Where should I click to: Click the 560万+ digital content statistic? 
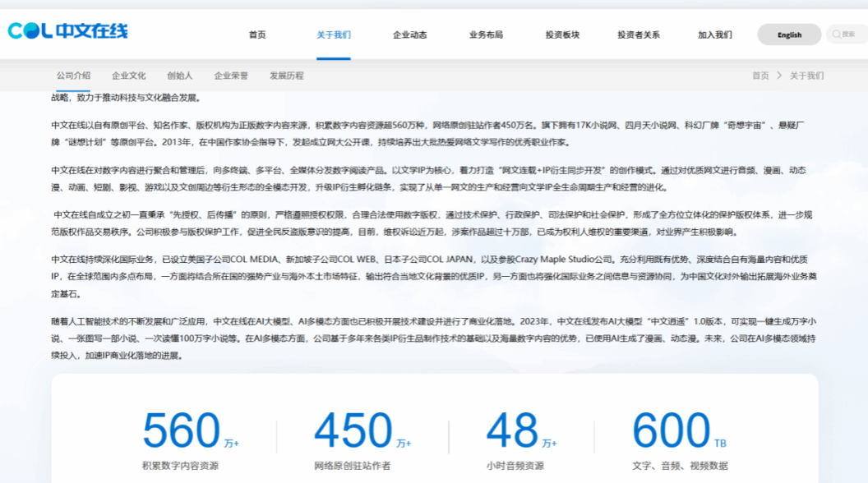182,431
